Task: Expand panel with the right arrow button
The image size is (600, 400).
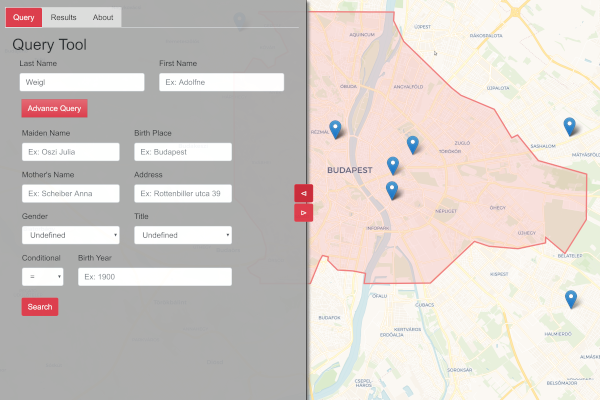Action: [303, 212]
